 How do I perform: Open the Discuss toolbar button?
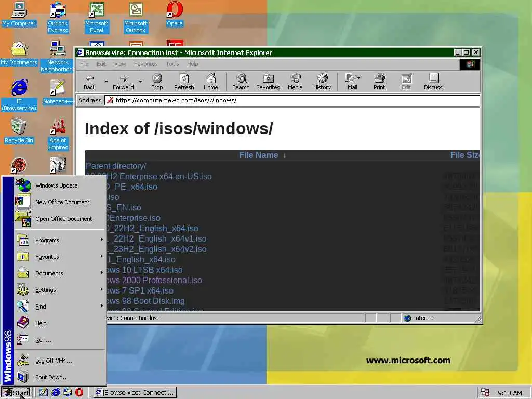point(433,82)
